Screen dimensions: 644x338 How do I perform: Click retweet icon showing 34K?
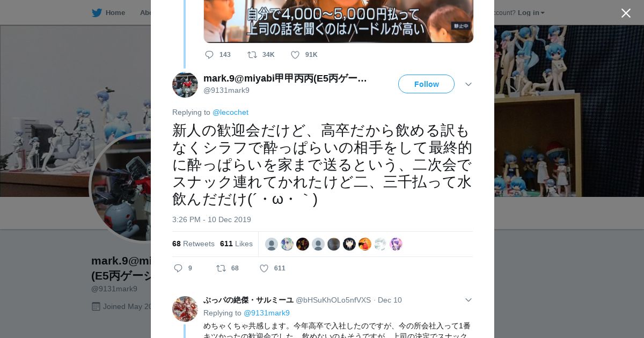(252, 55)
